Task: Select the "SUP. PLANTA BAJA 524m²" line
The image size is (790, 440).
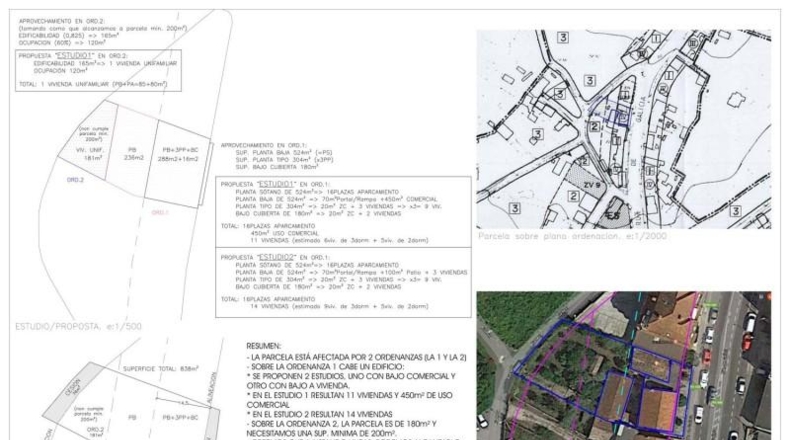Action: click(284, 152)
